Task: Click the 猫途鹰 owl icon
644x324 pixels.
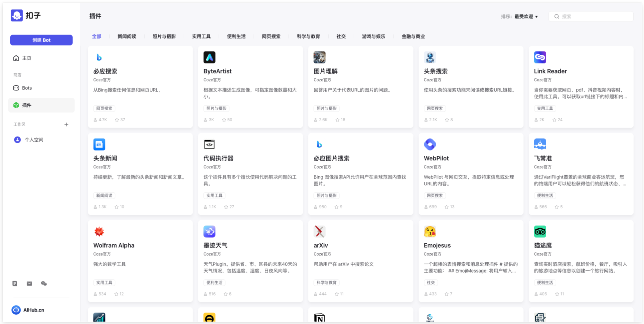Action: tap(540, 232)
